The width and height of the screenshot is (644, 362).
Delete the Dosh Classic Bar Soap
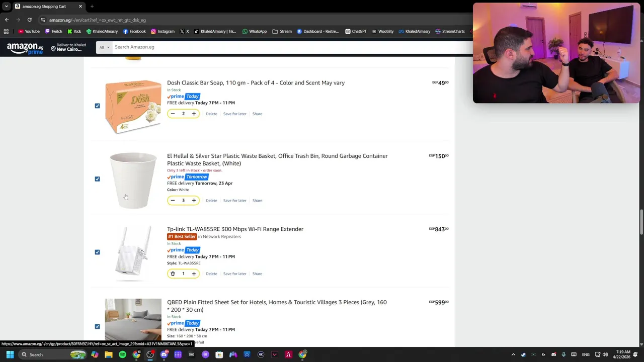[x=211, y=114]
